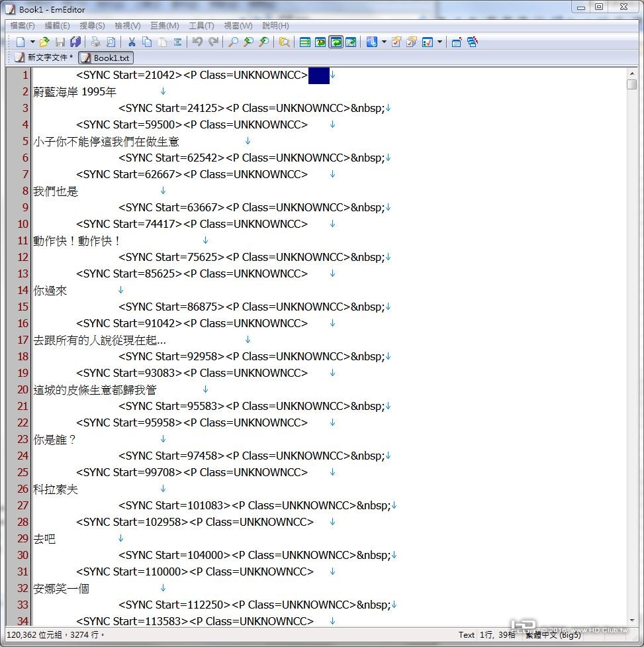Toggle Wrap by Window icon
Viewport: 644px width, 647px height.
coord(336,42)
